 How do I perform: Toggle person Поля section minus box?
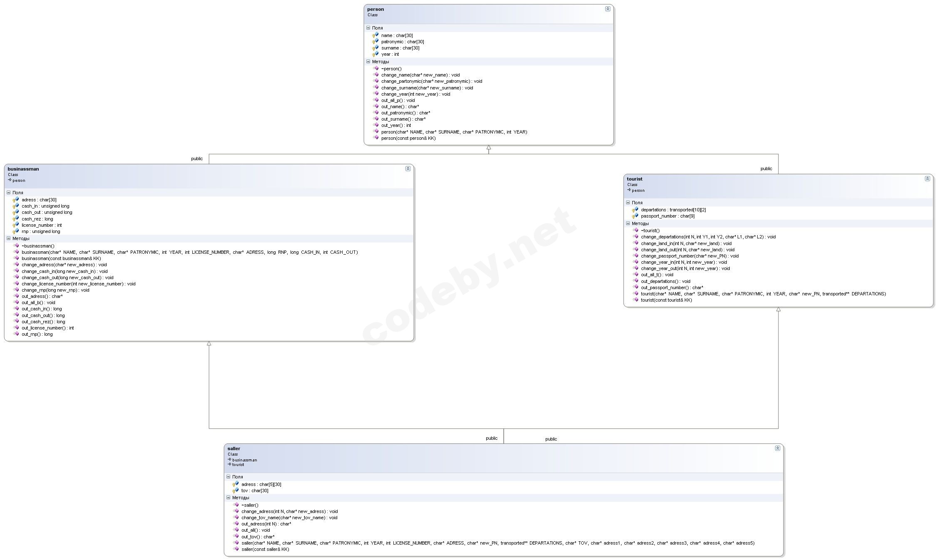tap(368, 28)
